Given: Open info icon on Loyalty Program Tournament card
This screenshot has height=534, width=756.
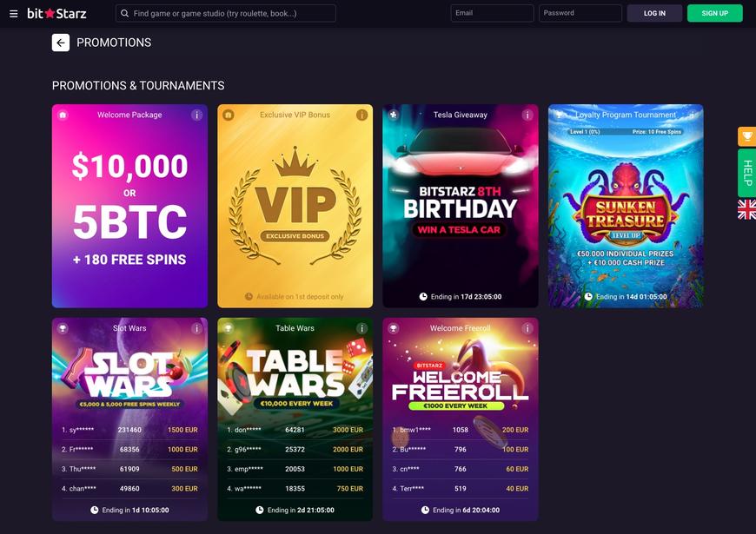Looking at the screenshot, I should tap(692, 115).
